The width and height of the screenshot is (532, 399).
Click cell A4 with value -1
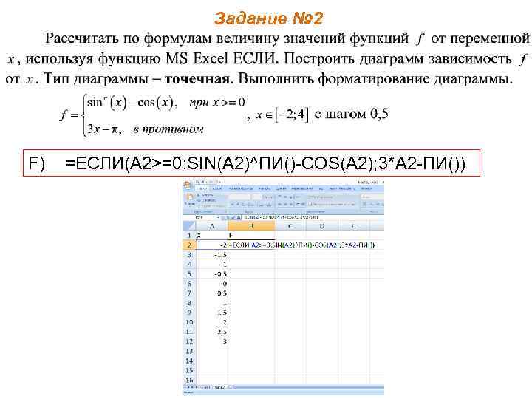tap(212, 264)
